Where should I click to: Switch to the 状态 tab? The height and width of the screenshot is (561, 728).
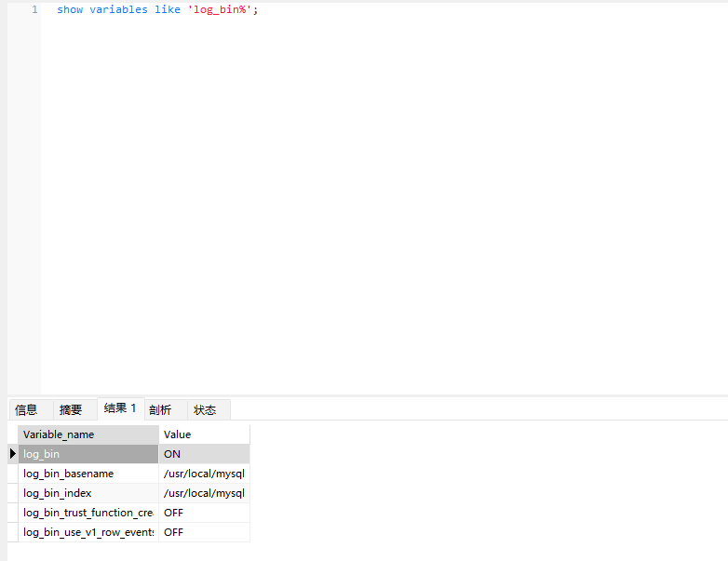209,409
